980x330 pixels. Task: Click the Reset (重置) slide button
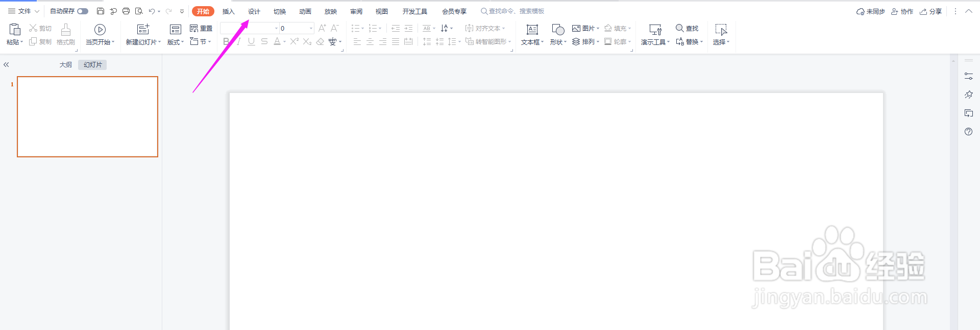tap(201, 28)
